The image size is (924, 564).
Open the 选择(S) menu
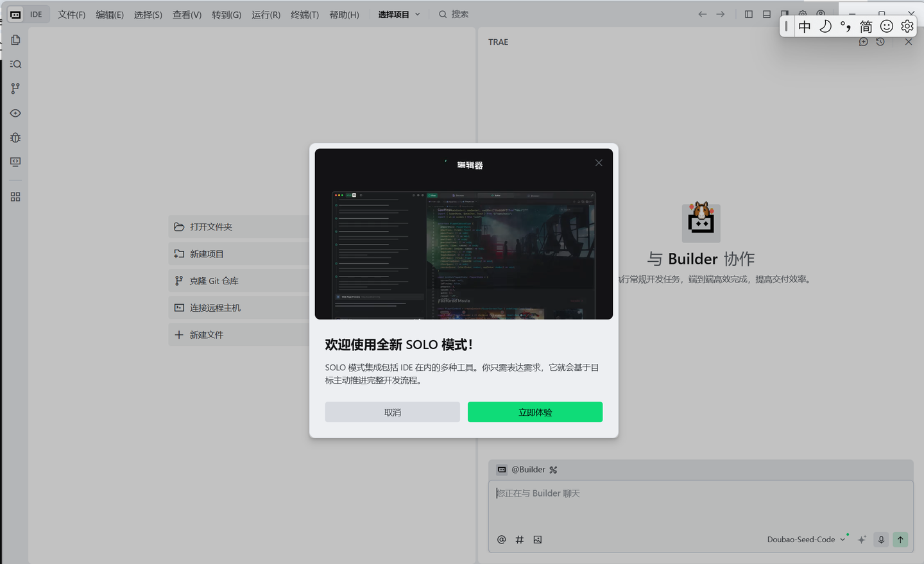pos(148,14)
